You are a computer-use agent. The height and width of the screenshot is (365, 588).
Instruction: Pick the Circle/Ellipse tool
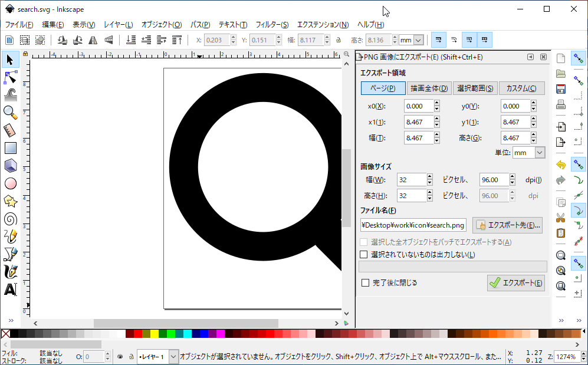[x=10, y=183]
